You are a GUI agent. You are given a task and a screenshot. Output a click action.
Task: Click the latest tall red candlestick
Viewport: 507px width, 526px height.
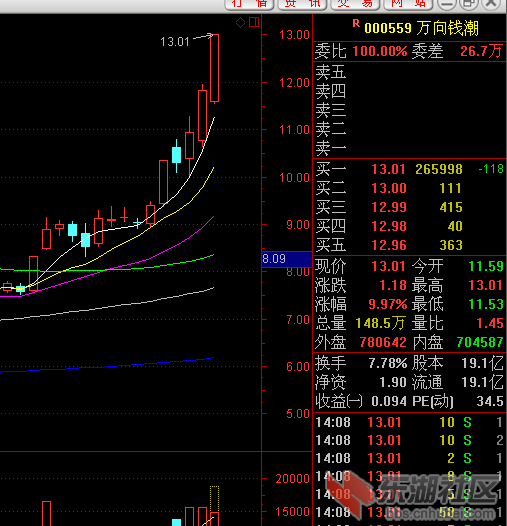214,68
